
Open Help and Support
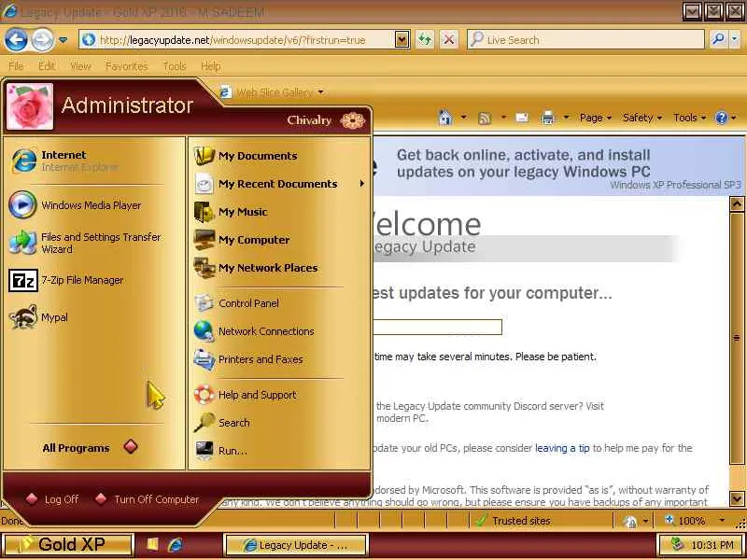coord(280,395)
